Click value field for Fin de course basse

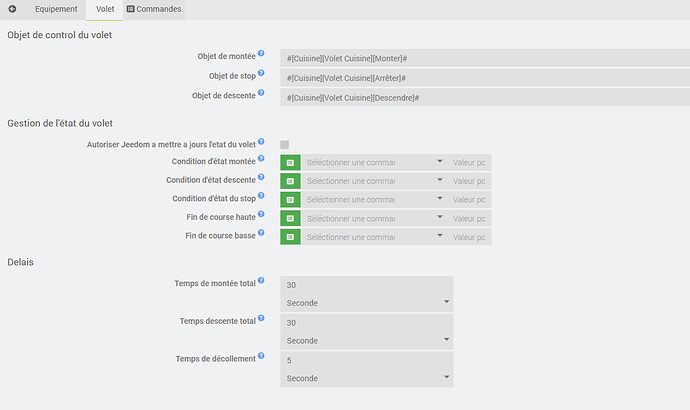click(x=470, y=237)
